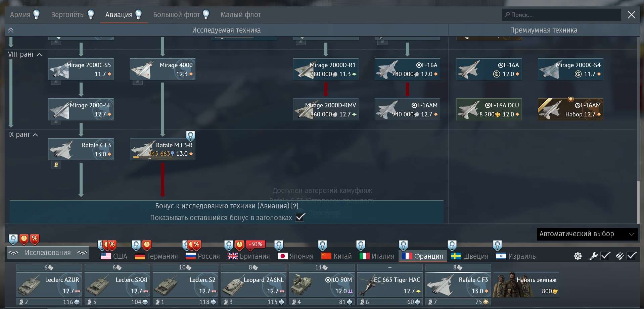The width and height of the screenshot is (644, 309).
Task: Select the Mirage 4000 aircraft
Action: [163, 69]
